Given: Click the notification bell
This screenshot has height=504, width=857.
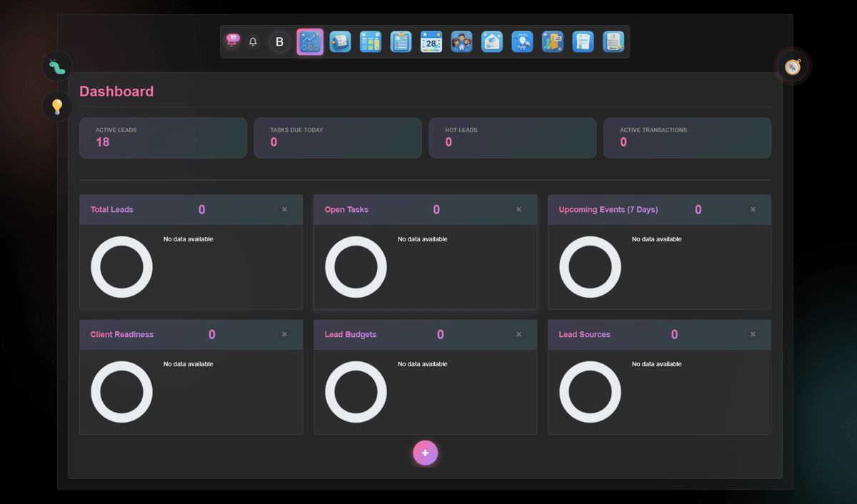Looking at the screenshot, I should [252, 41].
